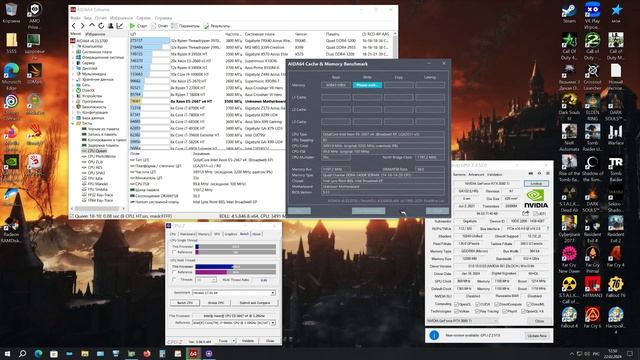Open the Tools dropdown arrow in CPU-Z
The image size is (640, 360).
coord(234,340)
